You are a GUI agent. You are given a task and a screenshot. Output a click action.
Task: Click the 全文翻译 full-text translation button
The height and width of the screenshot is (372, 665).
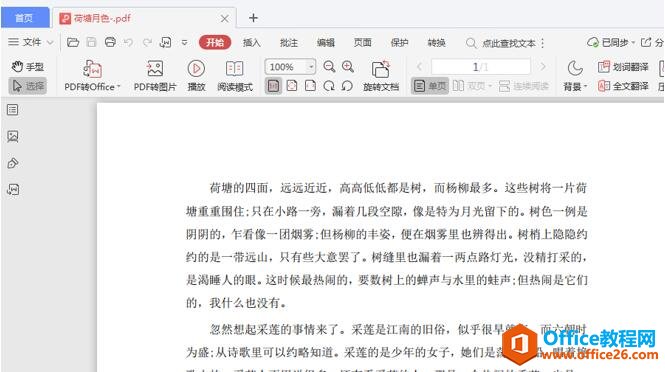623,86
